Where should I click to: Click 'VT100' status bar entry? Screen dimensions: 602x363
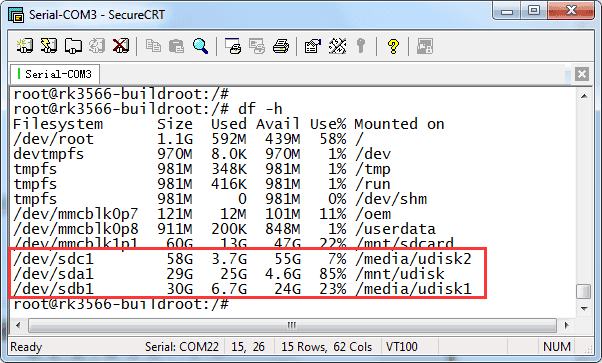click(402, 347)
